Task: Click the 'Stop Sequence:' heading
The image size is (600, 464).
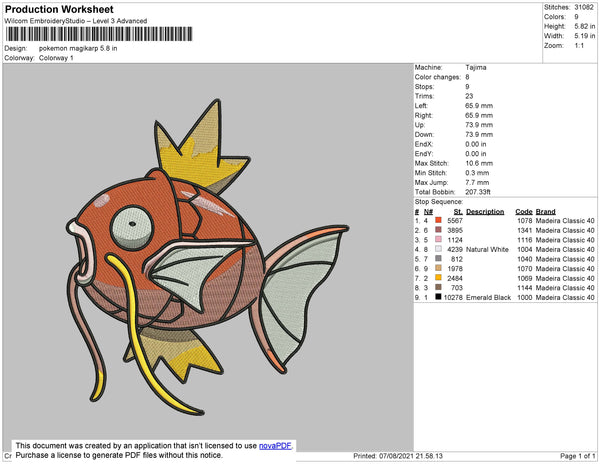Action: (x=439, y=202)
